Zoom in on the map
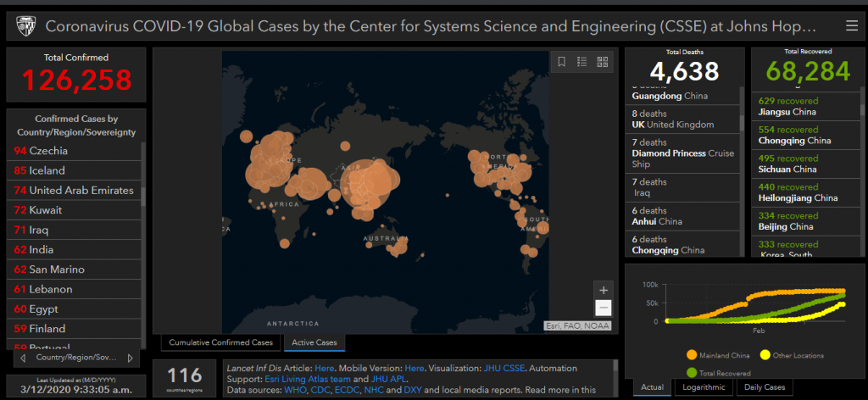The width and height of the screenshot is (868, 400). click(604, 290)
